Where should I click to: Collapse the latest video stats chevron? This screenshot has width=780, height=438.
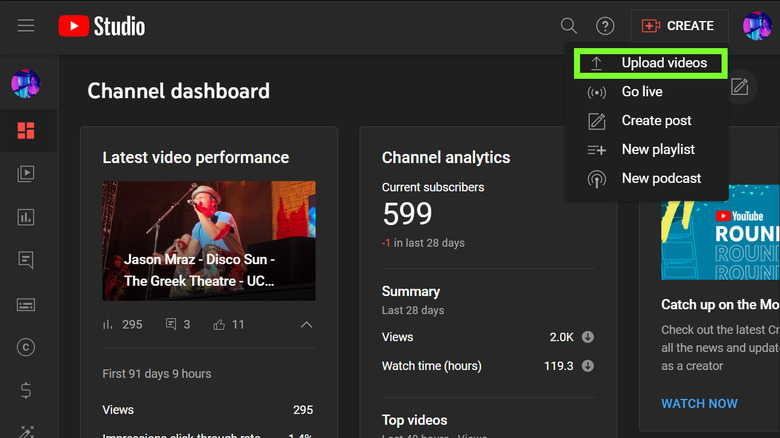pyautogui.click(x=306, y=325)
